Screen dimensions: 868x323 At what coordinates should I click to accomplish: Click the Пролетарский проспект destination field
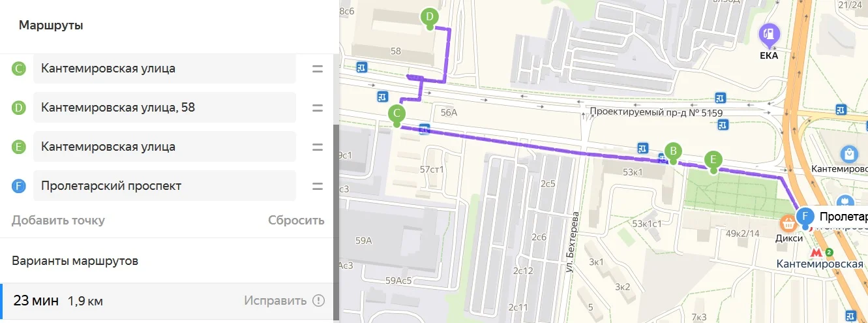click(x=164, y=186)
